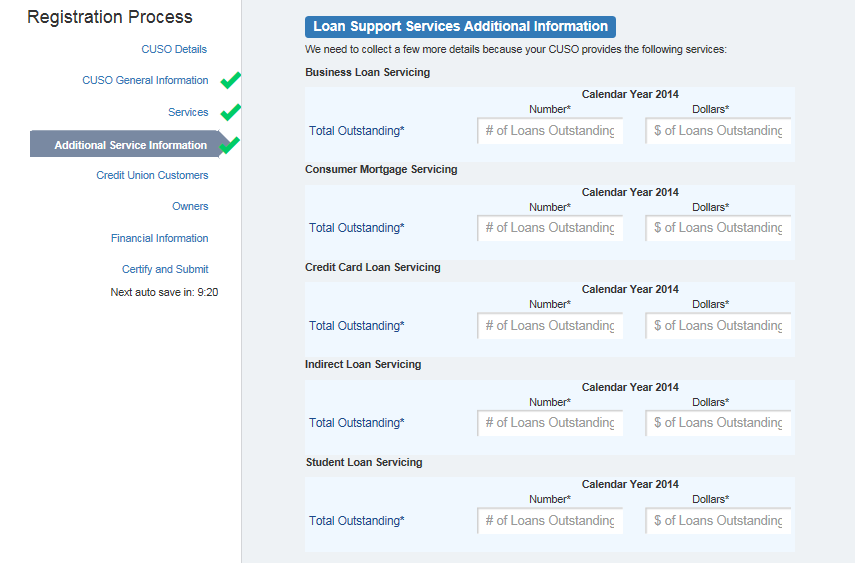Select Credit Card Loan Servicing number field
Image resolution: width=855 pixels, height=563 pixels.
pos(550,326)
